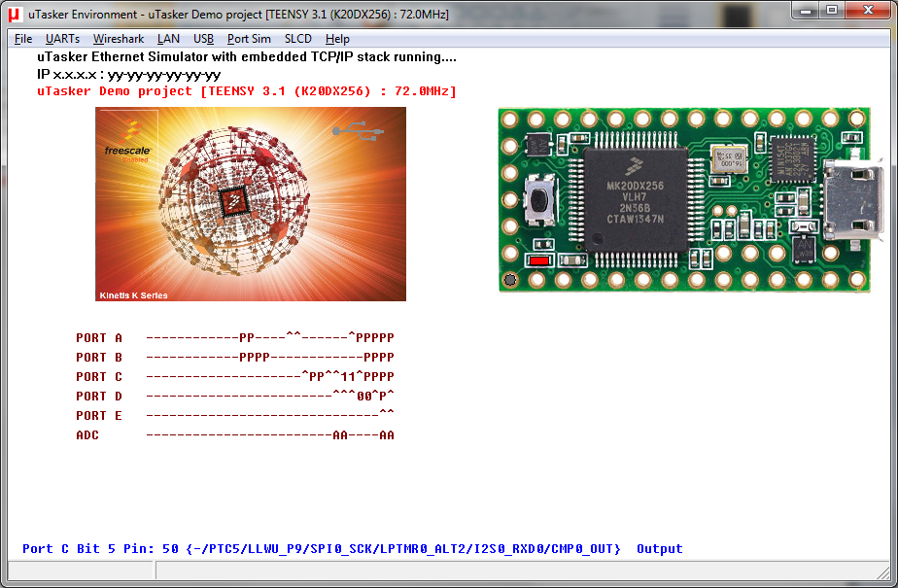Image resolution: width=898 pixels, height=588 pixels.
Task: Open the Help menu
Action: (337, 39)
